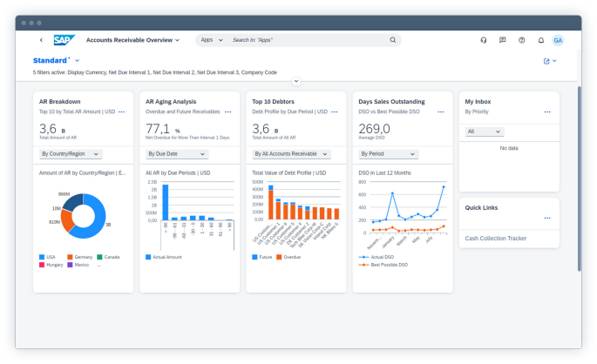
Task: Open the GA user avatar menu
Action: pyautogui.click(x=559, y=40)
